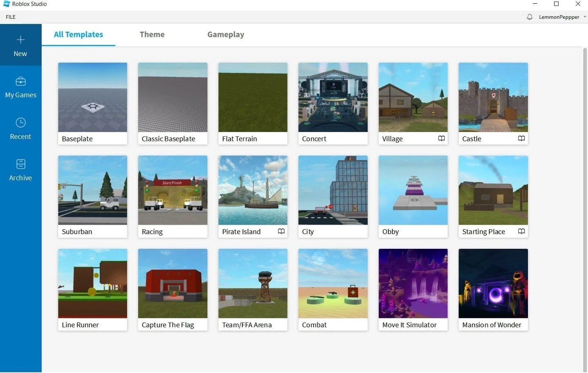Click the Suburban template name label

(x=77, y=232)
